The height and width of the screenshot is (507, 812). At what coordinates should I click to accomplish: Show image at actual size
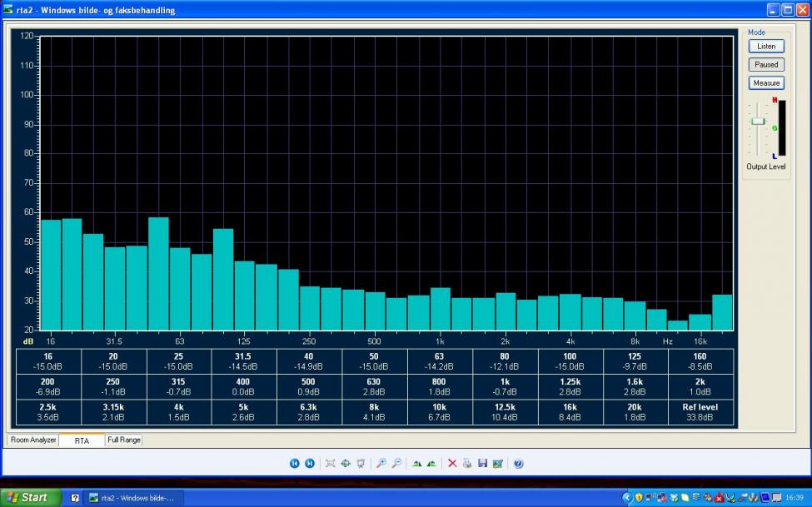(x=346, y=464)
